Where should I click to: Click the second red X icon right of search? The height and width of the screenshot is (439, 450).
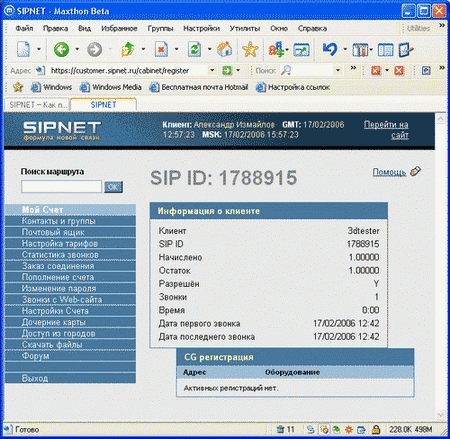point(399,70)
